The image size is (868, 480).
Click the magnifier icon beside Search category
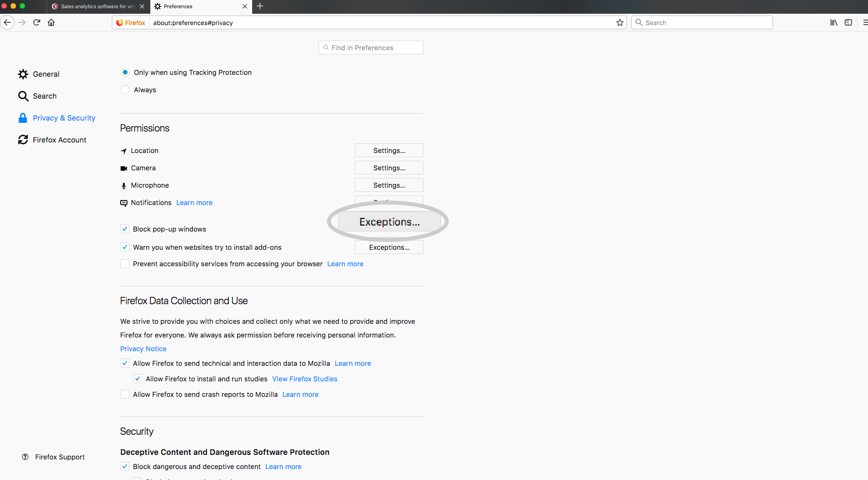pos(23,96)
